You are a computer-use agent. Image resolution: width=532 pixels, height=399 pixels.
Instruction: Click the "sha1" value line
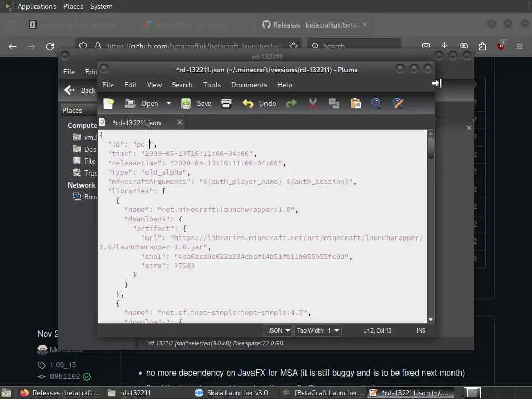(247, 257)
